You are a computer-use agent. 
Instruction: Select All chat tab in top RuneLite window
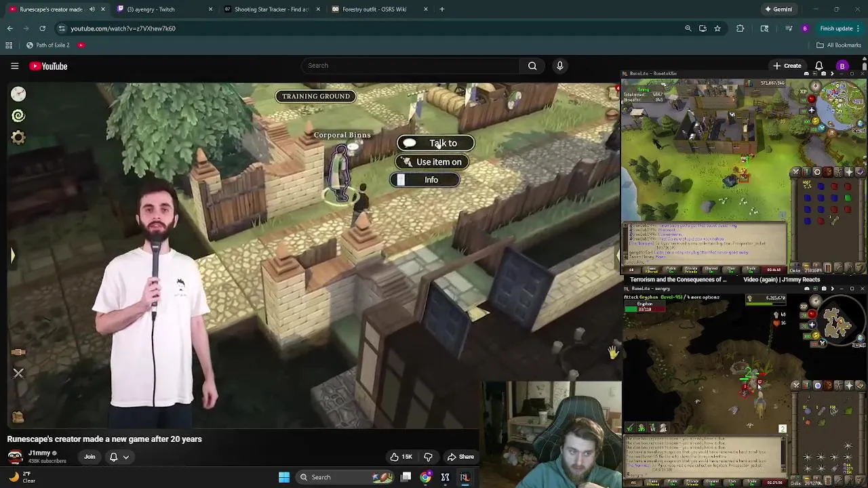(632, 269)
